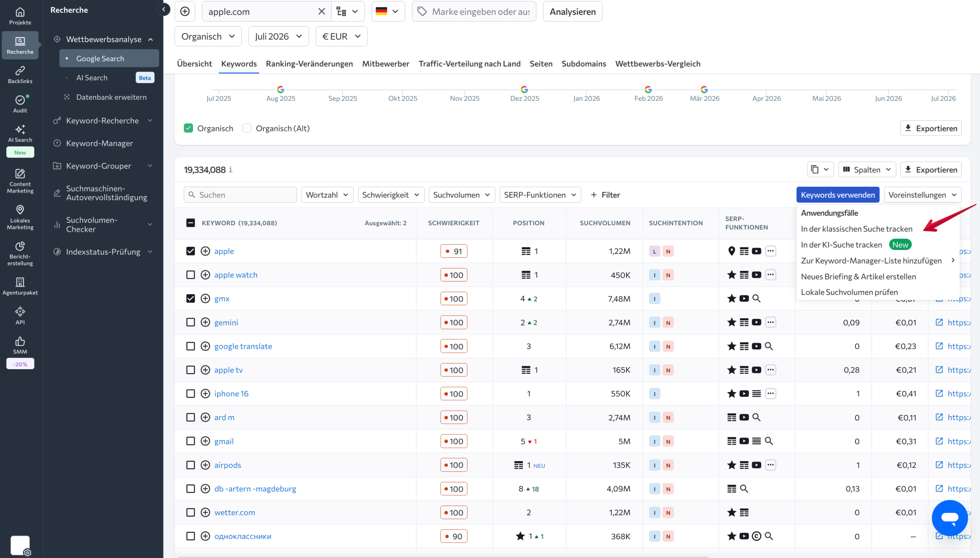Image resolution: width=980 pixels, height=558 pixels.
Task: Click the video SERP icon for gmx row
Action: coord(744,299)
